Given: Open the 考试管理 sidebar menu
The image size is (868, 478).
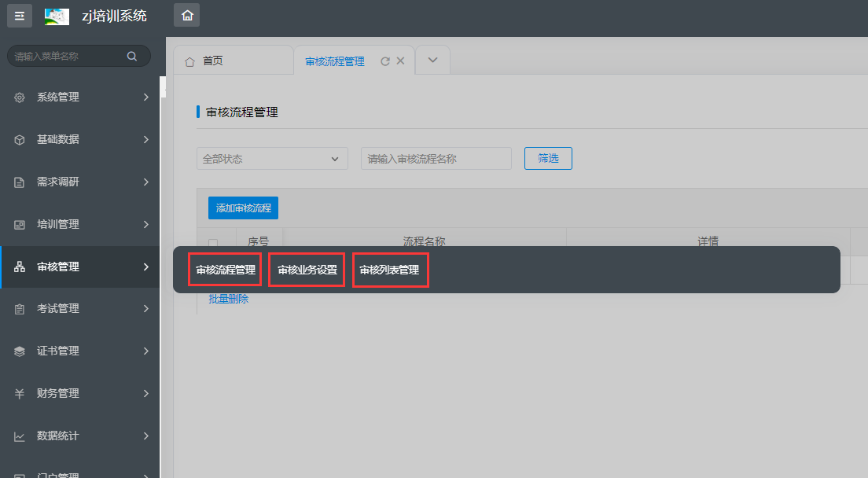Looking at the screenshot, I should 79,309.
